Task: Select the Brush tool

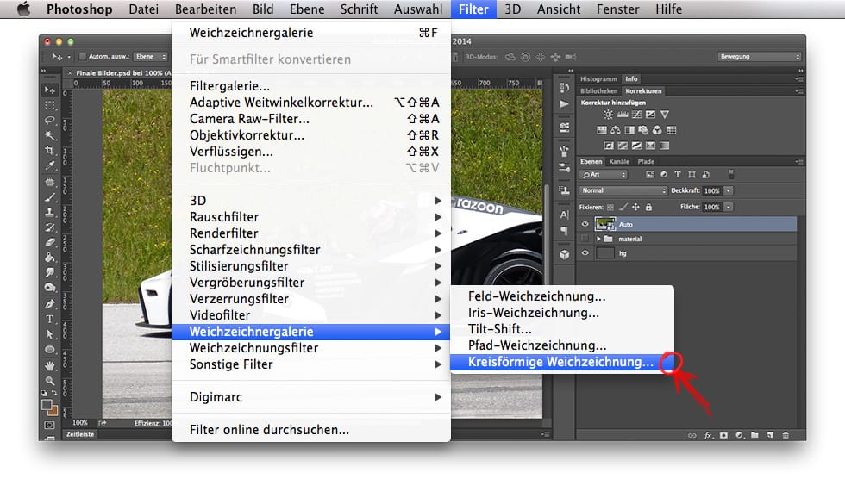Action: click(x=50, y=197)
